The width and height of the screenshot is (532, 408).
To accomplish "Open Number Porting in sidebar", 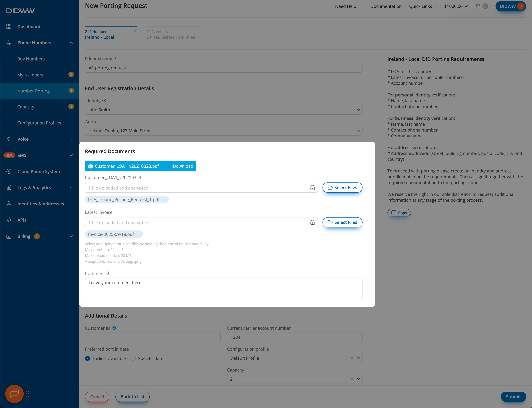I will pos(34,91).
